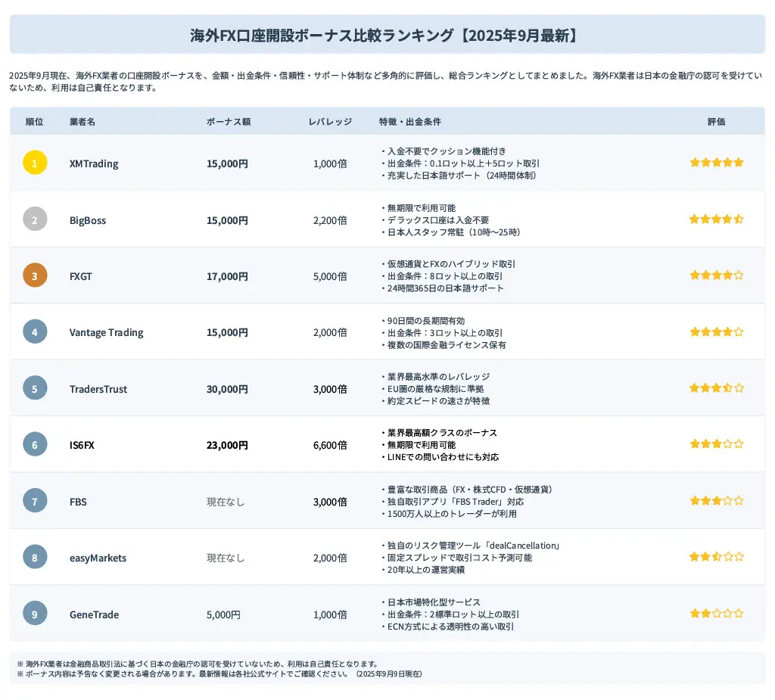Click the ボーナス額 column header
This screenshot has height=700, width=775.
pyautogui.click(x=229, y=122)
